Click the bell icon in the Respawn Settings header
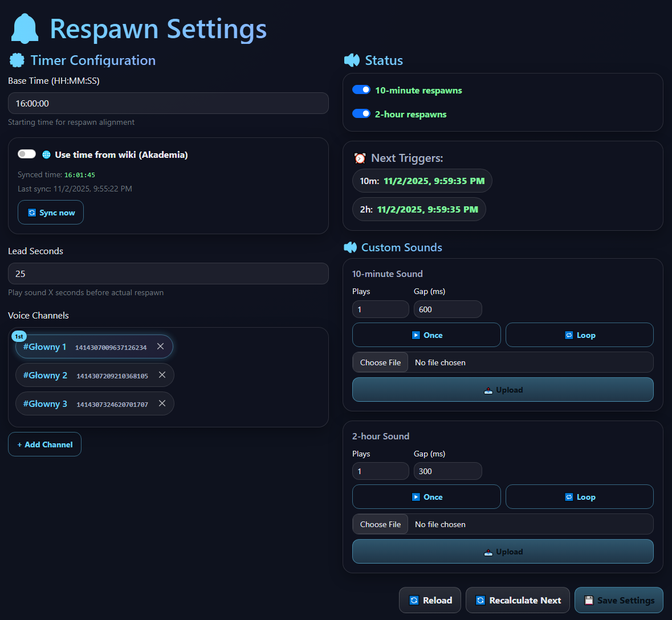The image size is (672, 620). 24,28
